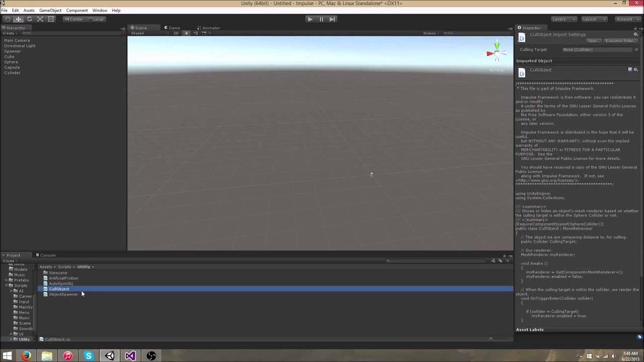Toggle the Local handle rotation button
The width and height of the screenshot is (644, 362).
click(x=96, y=19)
